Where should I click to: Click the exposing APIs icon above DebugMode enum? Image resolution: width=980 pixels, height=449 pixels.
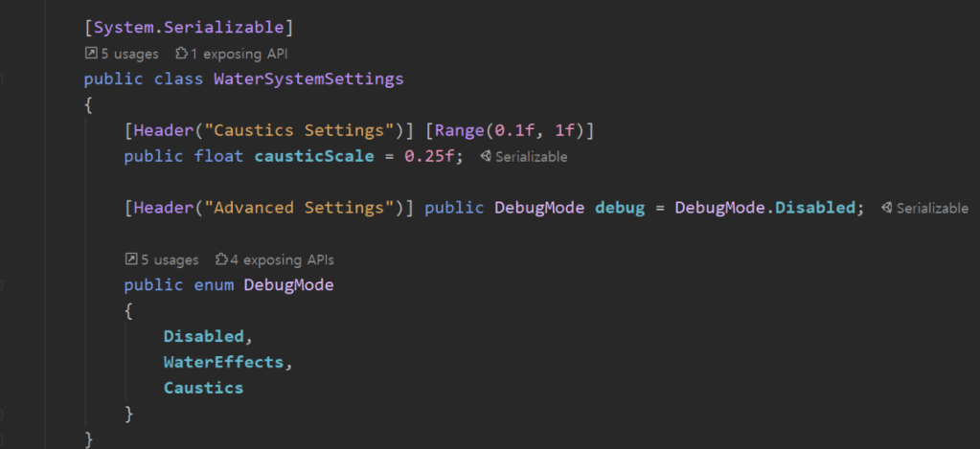point(221,259)
